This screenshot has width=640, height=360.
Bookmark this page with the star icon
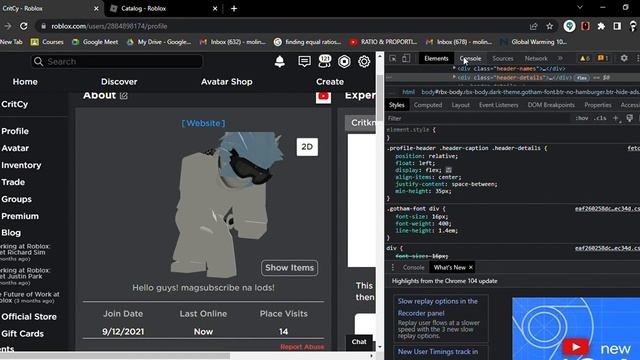(x=549, y=26)
